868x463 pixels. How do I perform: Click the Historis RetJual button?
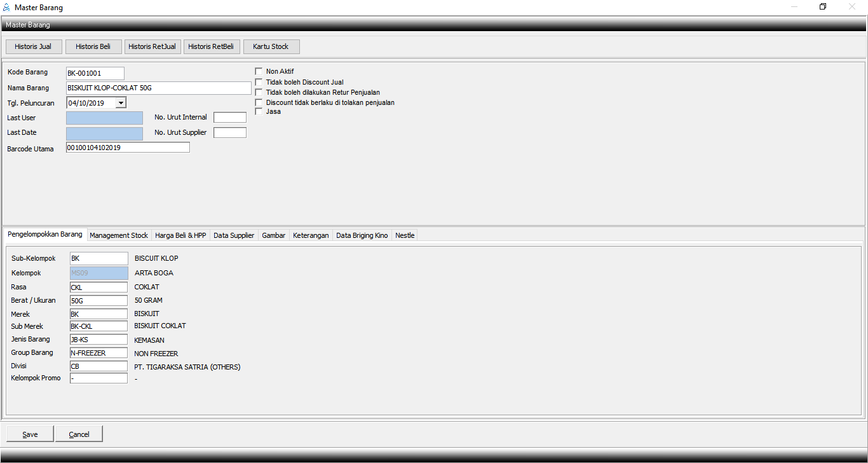tap(152, 46)
